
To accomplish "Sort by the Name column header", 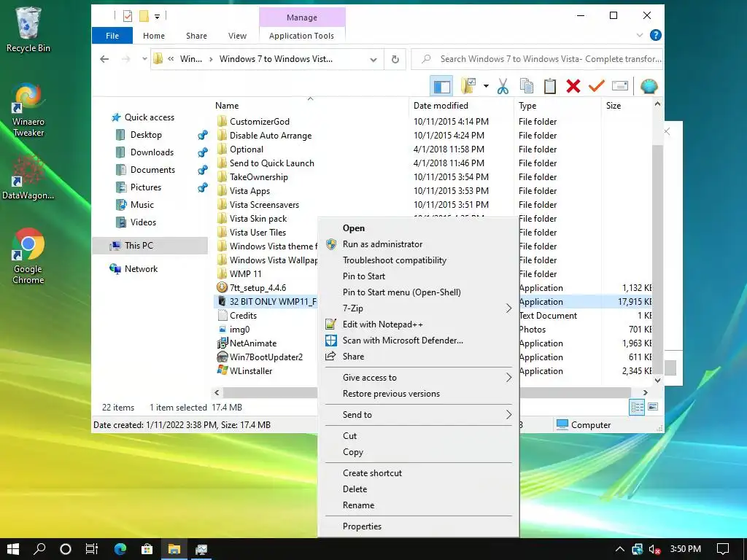I will 309,106.
